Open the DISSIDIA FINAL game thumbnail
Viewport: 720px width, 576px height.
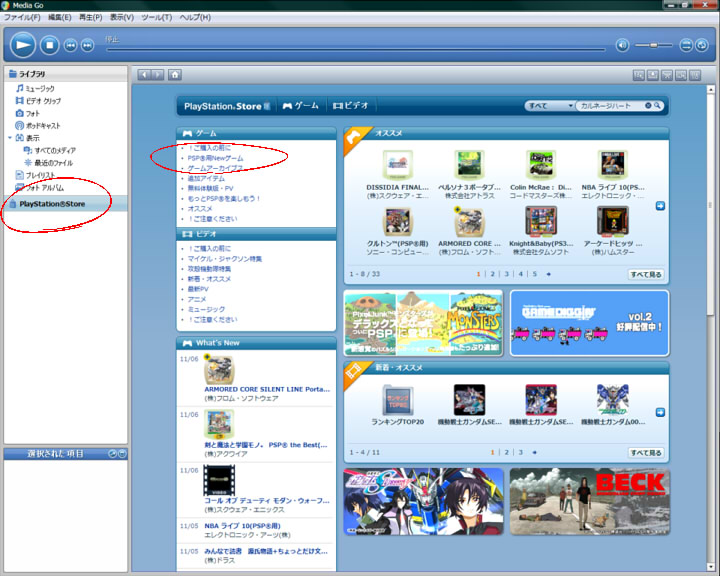pos(398,164)
